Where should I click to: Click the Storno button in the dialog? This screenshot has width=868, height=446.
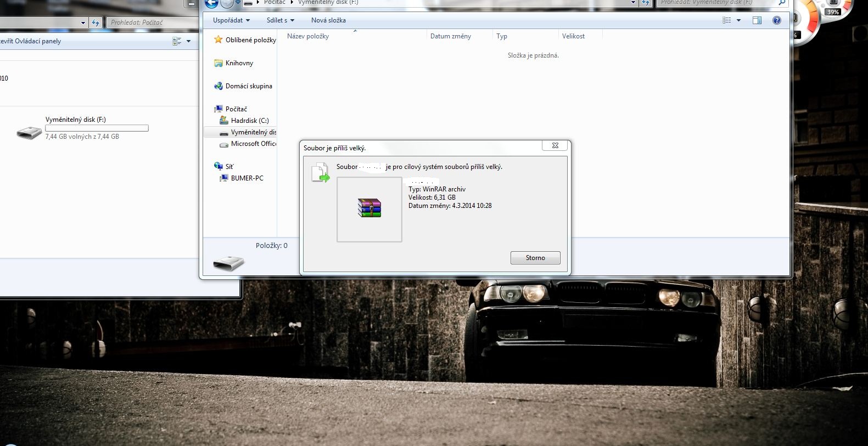pyautogui.click(x=535, y=258)
